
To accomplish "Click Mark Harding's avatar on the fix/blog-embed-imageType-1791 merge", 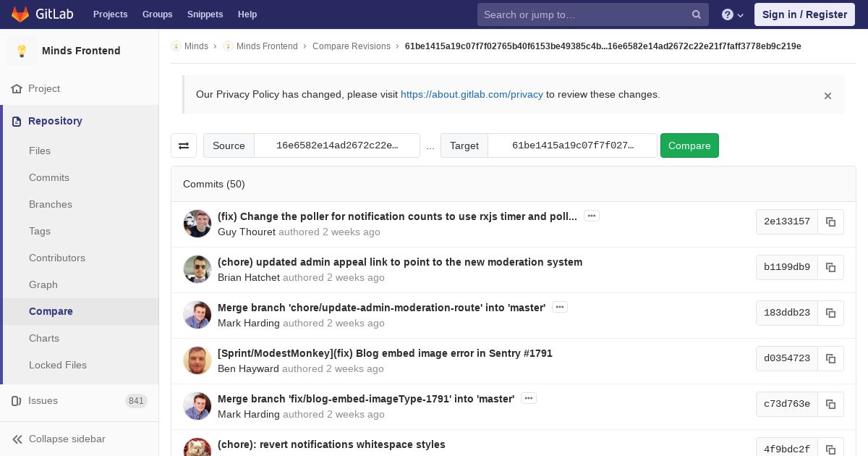I will coord(197,406).
